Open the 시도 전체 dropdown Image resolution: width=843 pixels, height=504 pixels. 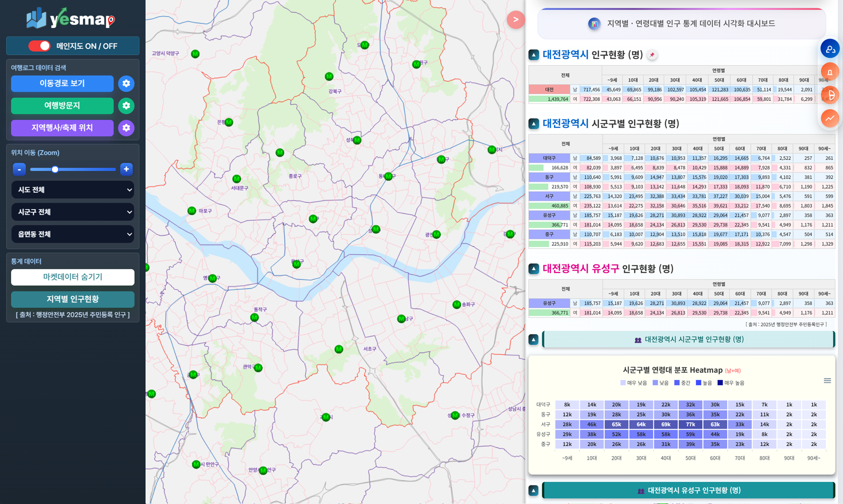pos(73,190)
